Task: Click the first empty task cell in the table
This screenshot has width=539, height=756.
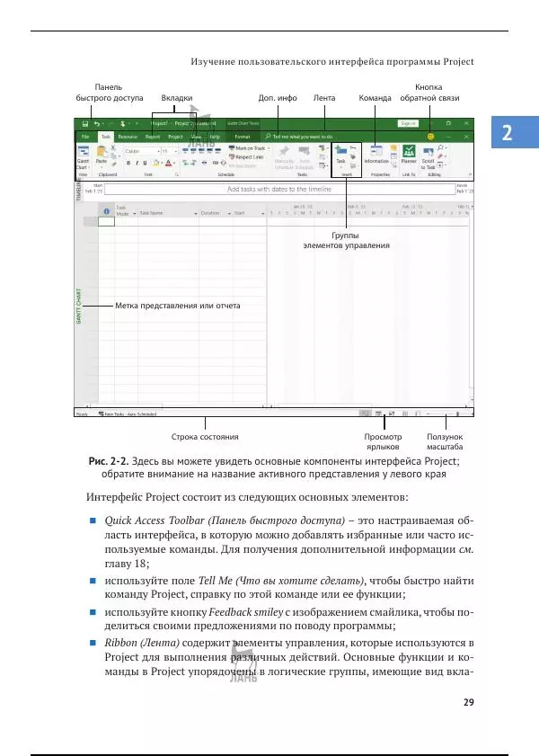Action: pyautogui.click(x=106, y=221)
